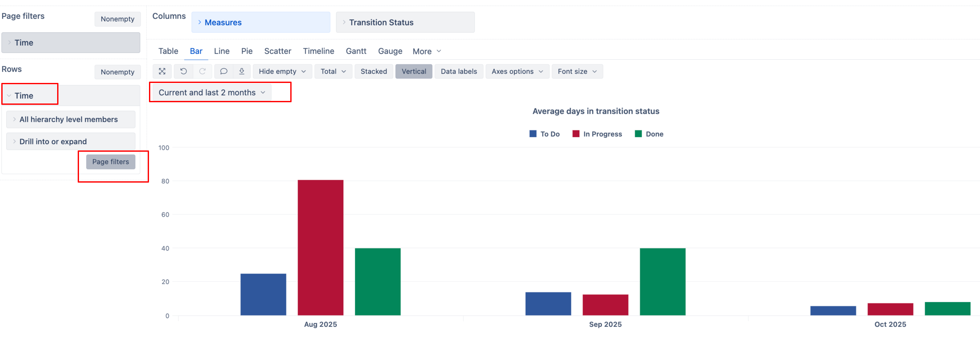Open the Hide empty dropdown

[x=282, y=71]
